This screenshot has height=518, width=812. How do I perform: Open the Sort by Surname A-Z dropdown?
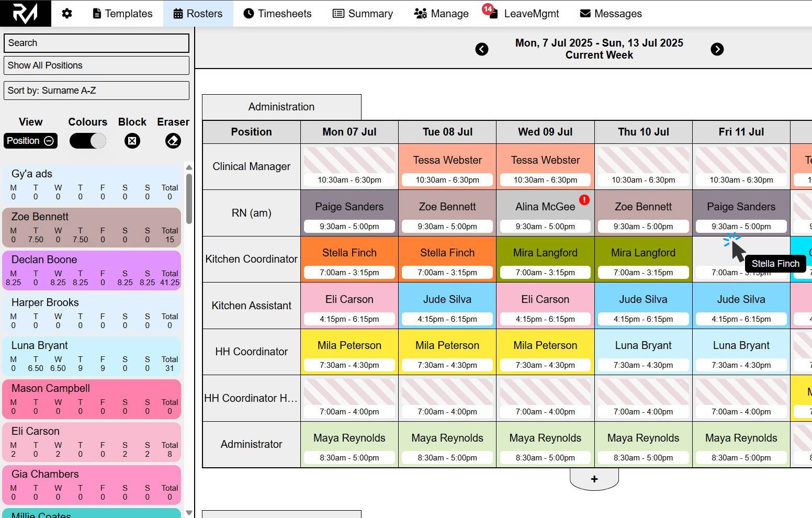[x=96, y=91]
